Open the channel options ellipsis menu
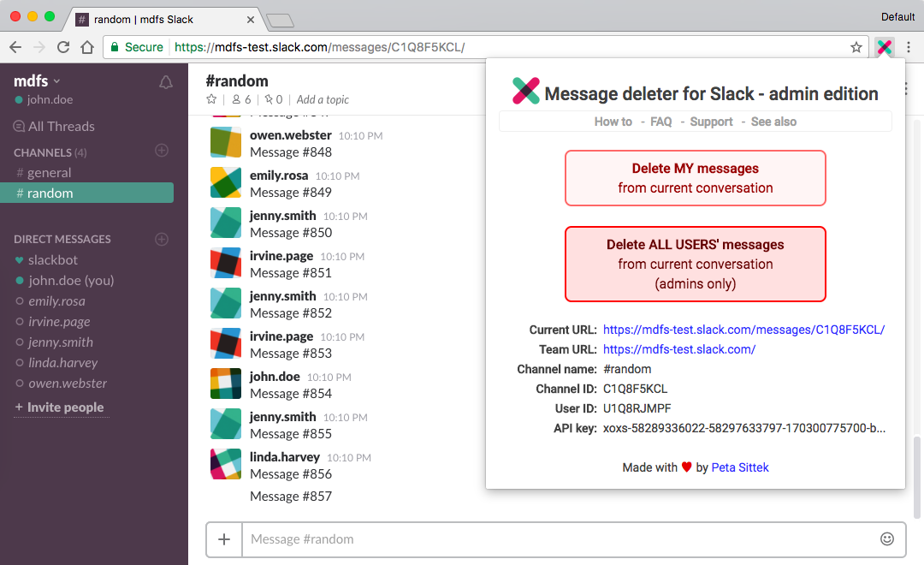Screen dimensions: 924x565 (905, 88)
